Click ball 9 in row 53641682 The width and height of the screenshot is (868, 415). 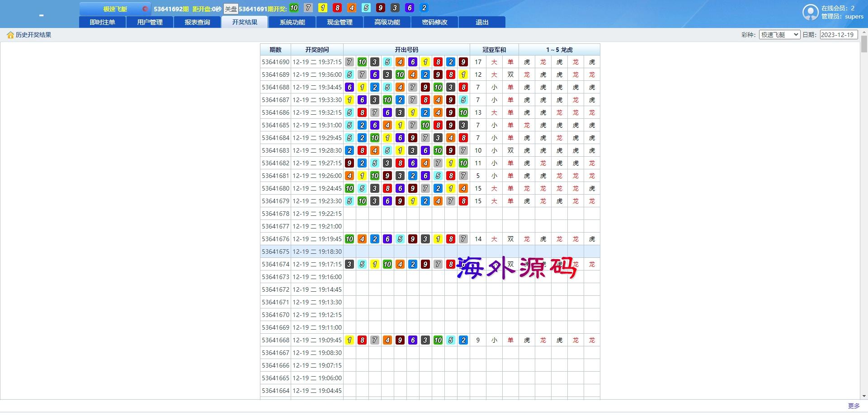[x=349, y=163]
